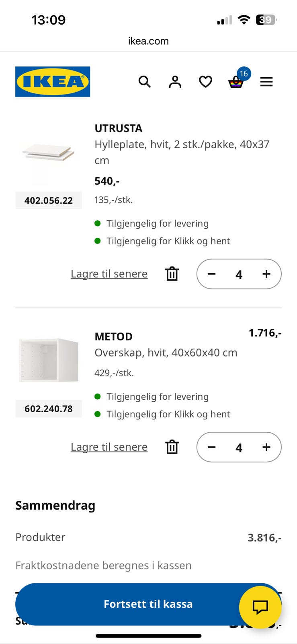Open the user account profile icon
Image resolution: width=297 pixels, height=644 pixels.
[175, 82]
